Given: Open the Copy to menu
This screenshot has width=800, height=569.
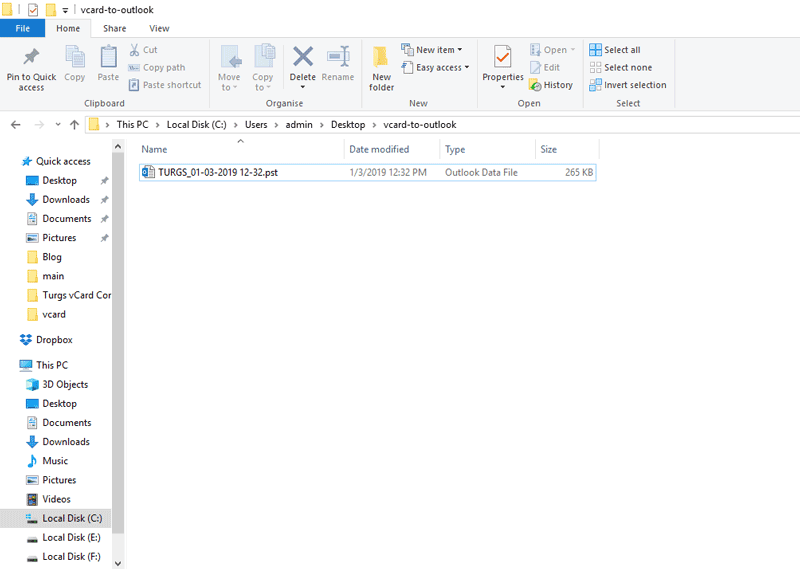Looking at the screenshot, I should [263, 68].
